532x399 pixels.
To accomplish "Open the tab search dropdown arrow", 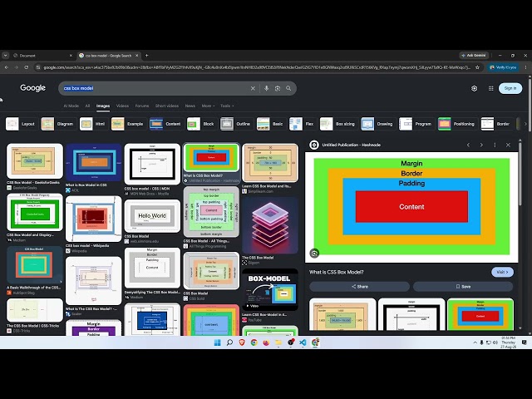I will click(5, 56).
